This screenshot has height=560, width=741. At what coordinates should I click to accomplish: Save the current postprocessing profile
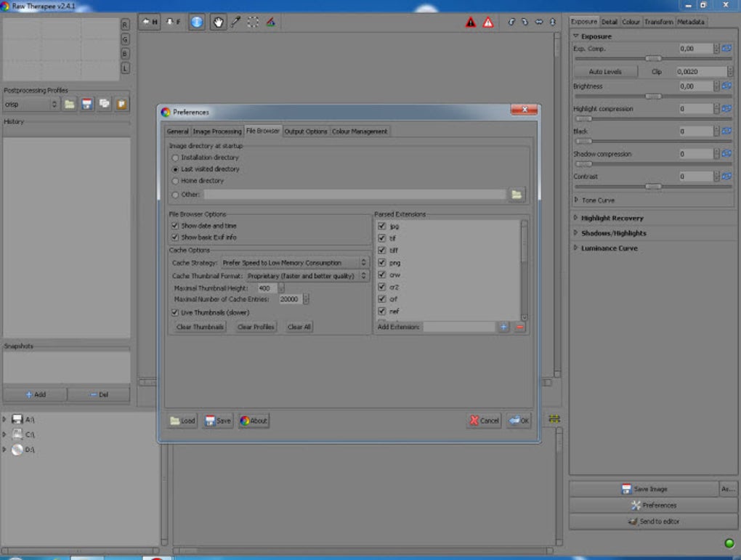87,104
